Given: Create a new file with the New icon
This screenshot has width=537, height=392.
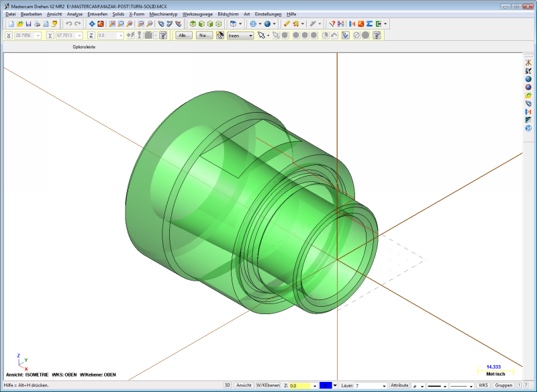Looking at the screenshot, I should point(11,24).
